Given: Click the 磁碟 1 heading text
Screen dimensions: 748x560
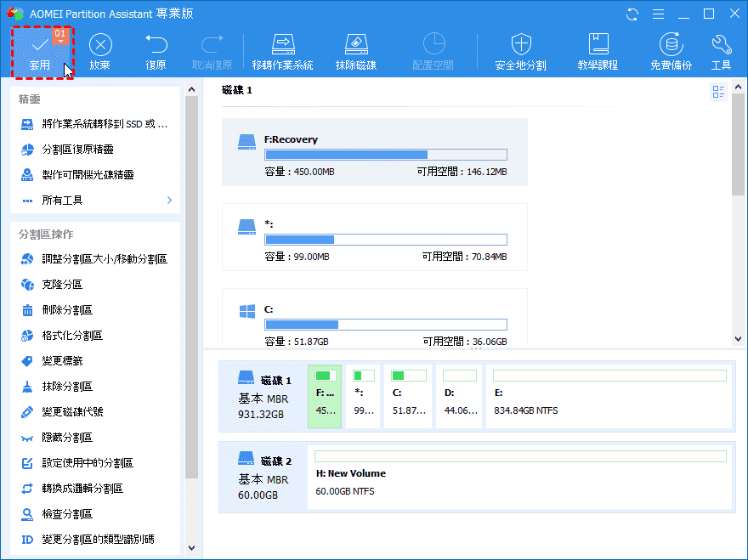Looking at the screenshot, I should [237, 90].
